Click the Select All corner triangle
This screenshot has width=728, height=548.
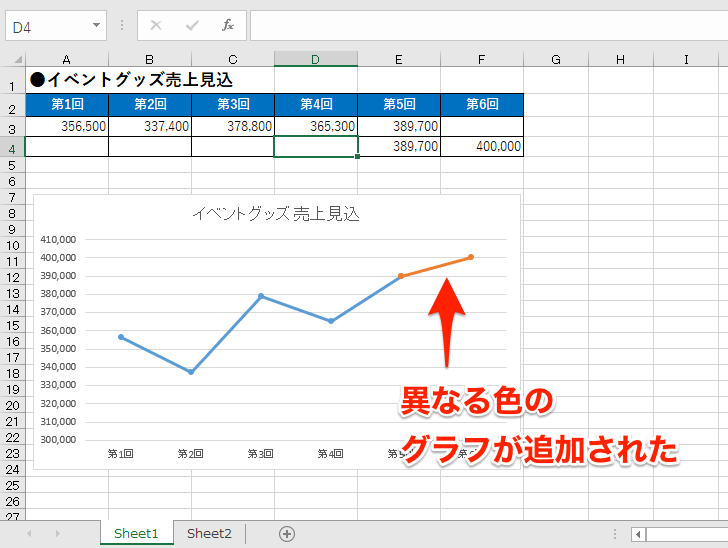point(18,59)
